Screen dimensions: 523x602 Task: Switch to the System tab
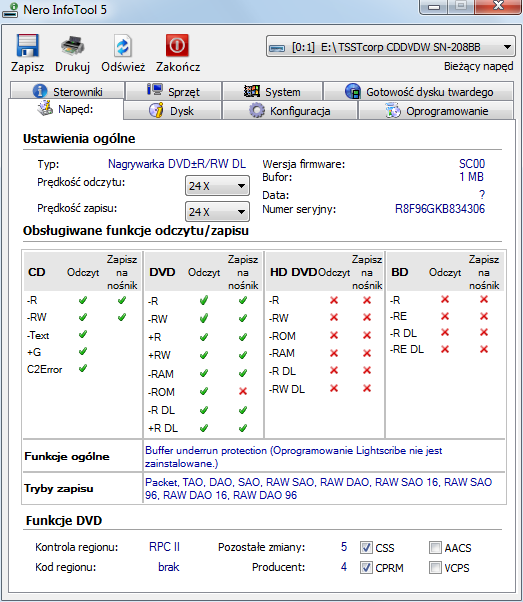[x=272, y=91]
